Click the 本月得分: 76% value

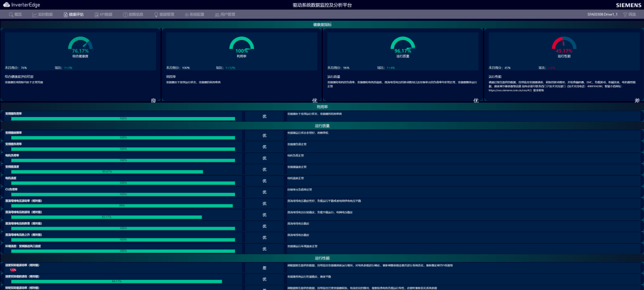pyautogui.click(x=16, y=67)
